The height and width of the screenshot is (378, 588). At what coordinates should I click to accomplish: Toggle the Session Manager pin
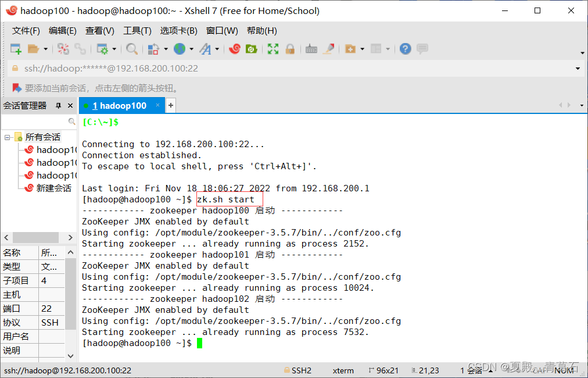tap(59, 106)
